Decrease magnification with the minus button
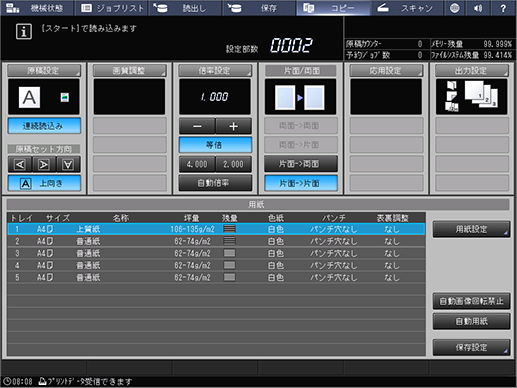Viewport: 517px width, 388px height. click(197, 126)
